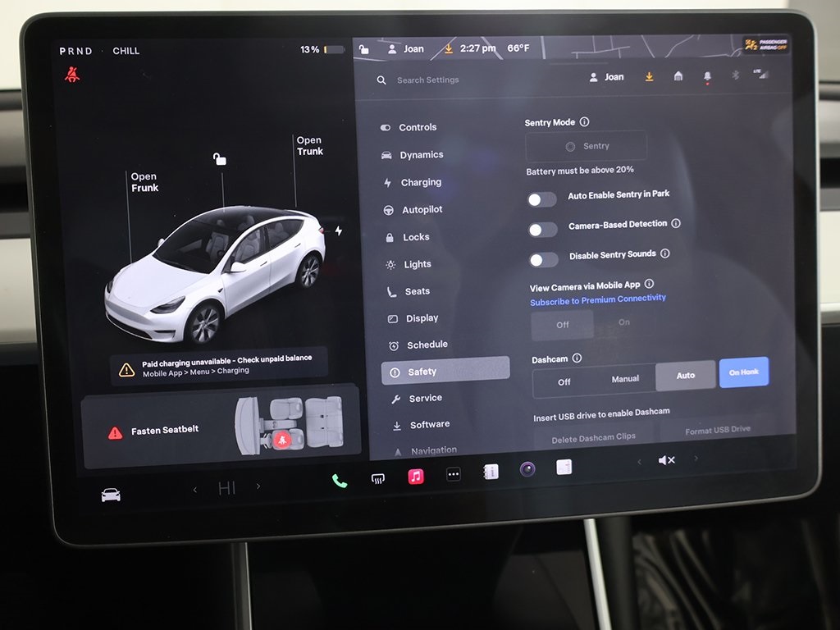The image size is (840, 630).
Task: Open the Bluetooth settings icon
Action: [735, 75]
